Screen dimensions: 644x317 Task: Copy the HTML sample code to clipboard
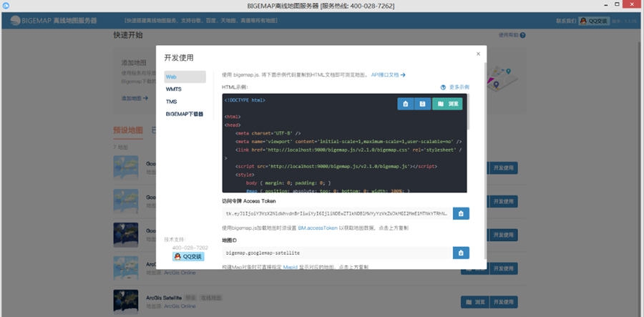tap(406, 104)
